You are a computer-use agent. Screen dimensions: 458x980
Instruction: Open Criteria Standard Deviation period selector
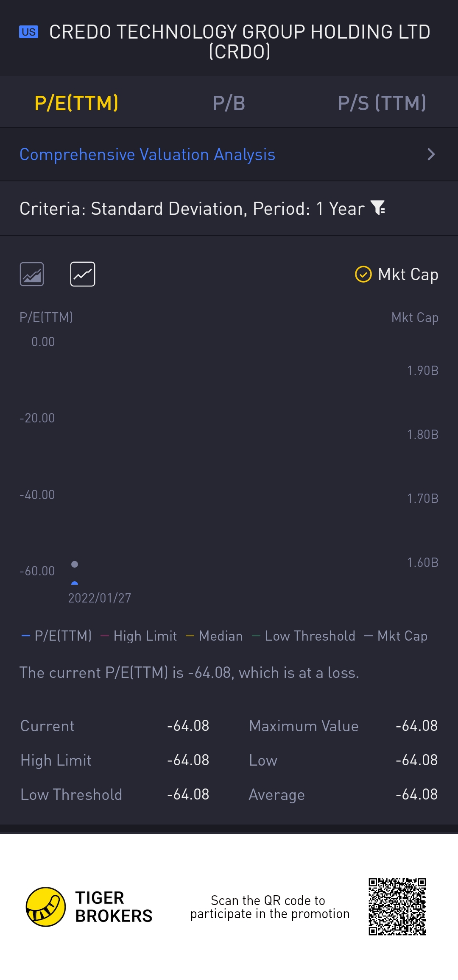tap(192, 208)
